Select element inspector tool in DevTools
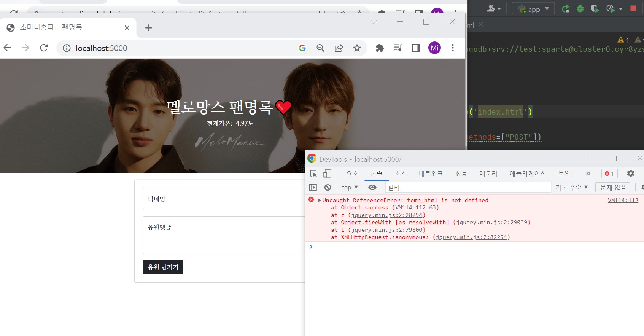The height and width of the screenshot is (336, 644). tap(313, 174)
